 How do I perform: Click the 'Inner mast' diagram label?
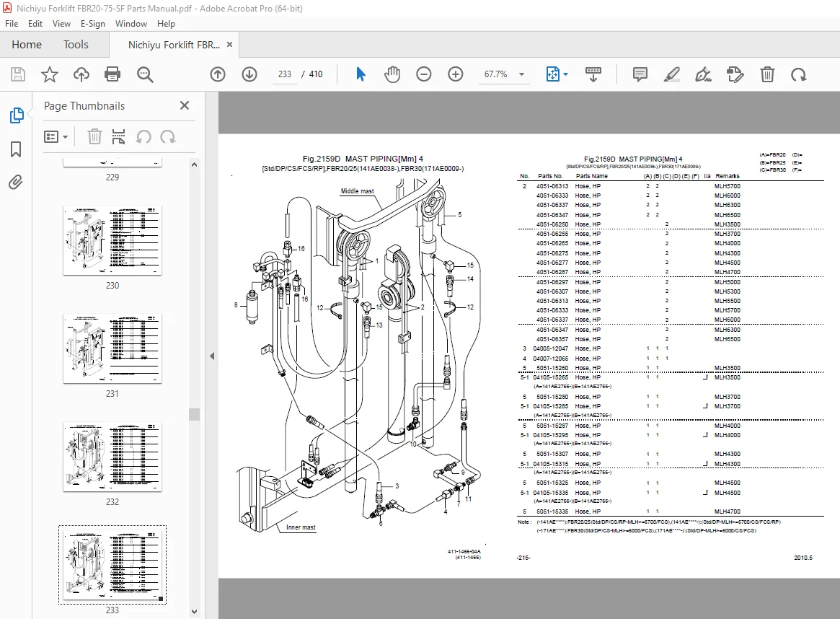click(x=301, y=527)
